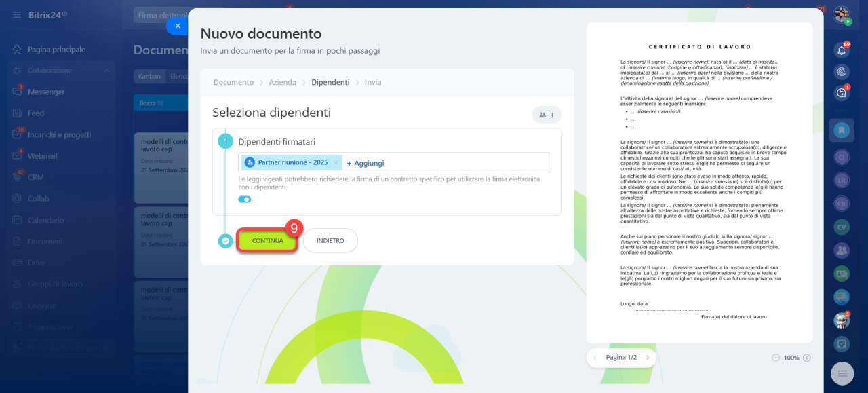
Task: Open user profile avatar at top right
Action: pos(842,15)
